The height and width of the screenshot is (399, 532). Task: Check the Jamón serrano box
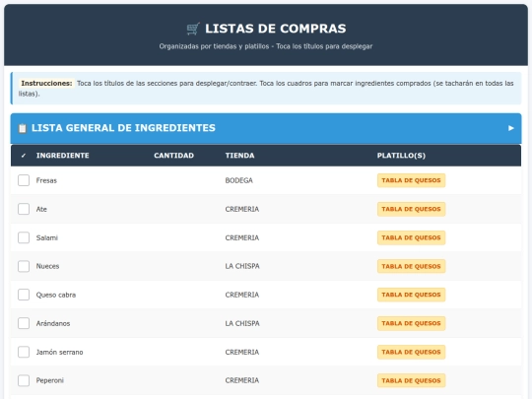click(x=24, y=352)
